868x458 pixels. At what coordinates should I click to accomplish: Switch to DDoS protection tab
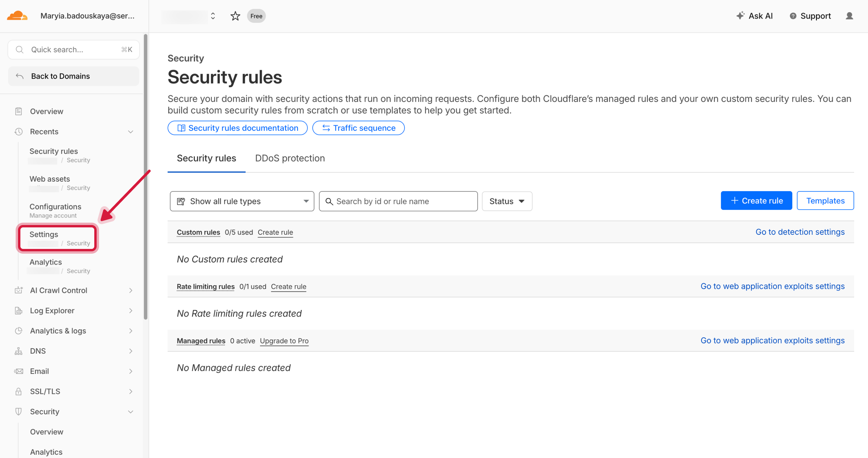tap(290, 158)
